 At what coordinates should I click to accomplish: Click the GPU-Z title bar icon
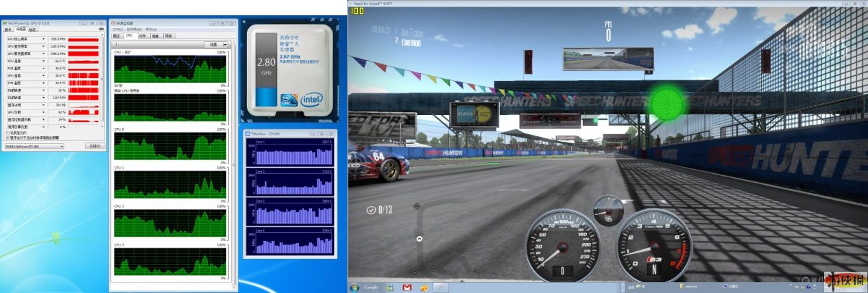click(4, 23)
